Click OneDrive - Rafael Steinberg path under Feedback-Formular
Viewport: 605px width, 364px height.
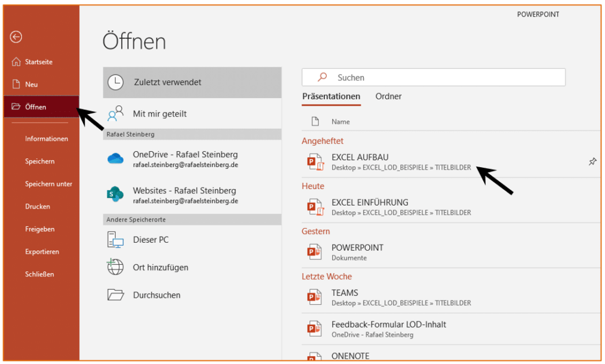[372, 334]
